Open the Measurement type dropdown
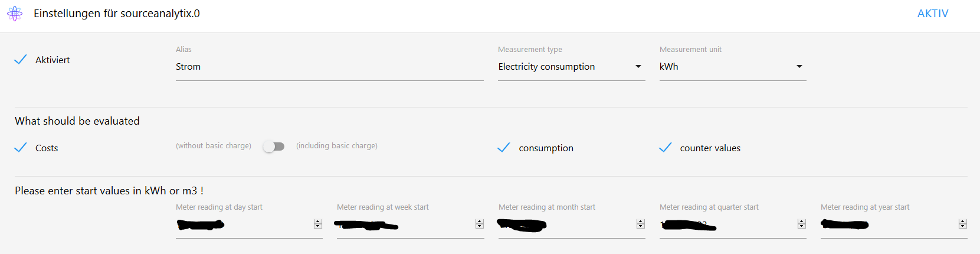The image size is (980, 254). click(571, 67)
